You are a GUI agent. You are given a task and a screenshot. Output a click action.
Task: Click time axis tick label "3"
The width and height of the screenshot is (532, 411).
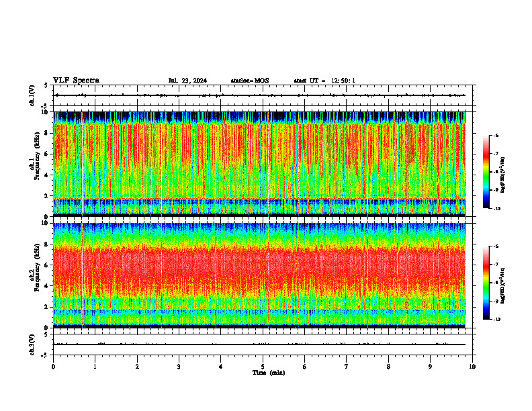click(x=179, y=367)
